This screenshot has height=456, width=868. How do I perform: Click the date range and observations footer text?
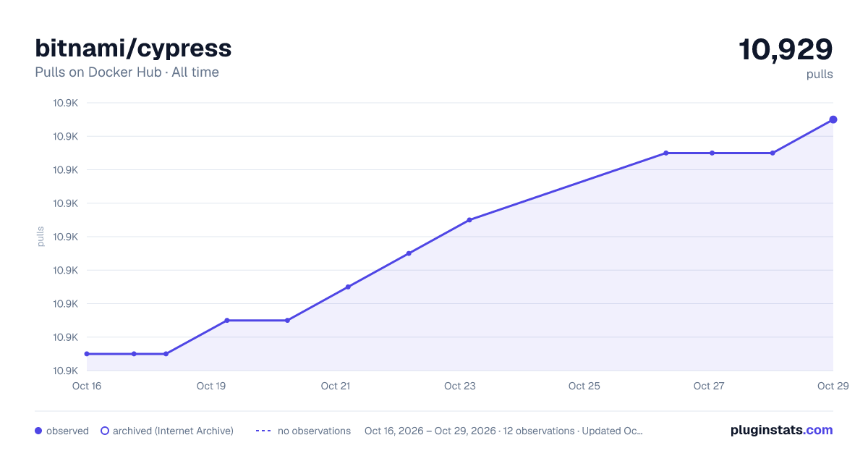coord(503,431)
